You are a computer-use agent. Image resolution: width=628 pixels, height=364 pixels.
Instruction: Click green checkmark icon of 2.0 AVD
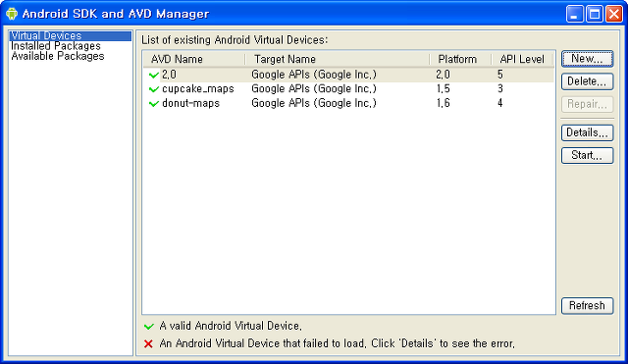[x=154, y=75]
